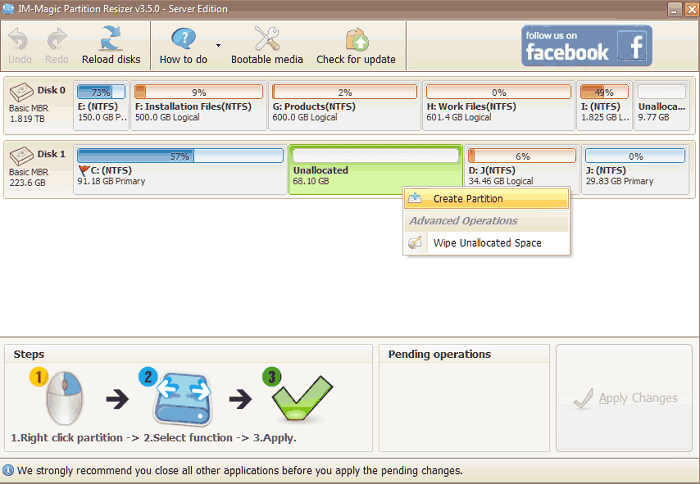Reload disks from the toolbar
This screenshot has height=484, width=700.
[x=111, y=45]
